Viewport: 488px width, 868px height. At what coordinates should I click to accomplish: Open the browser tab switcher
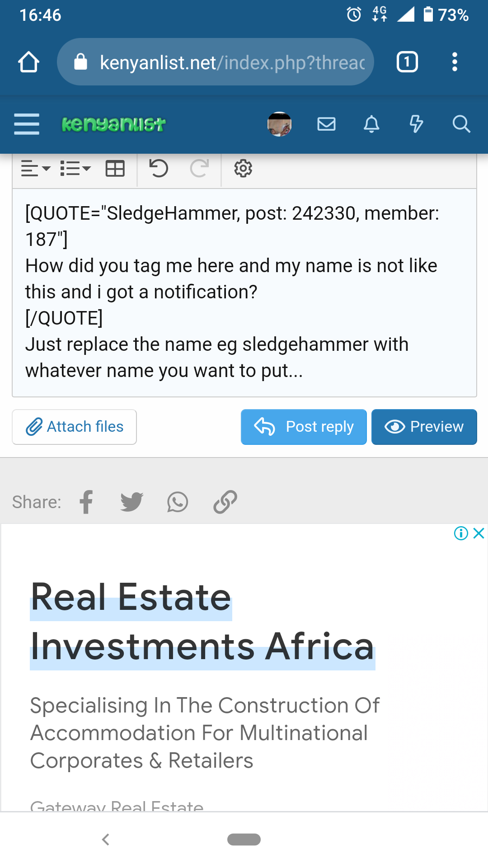pos(407,62)
